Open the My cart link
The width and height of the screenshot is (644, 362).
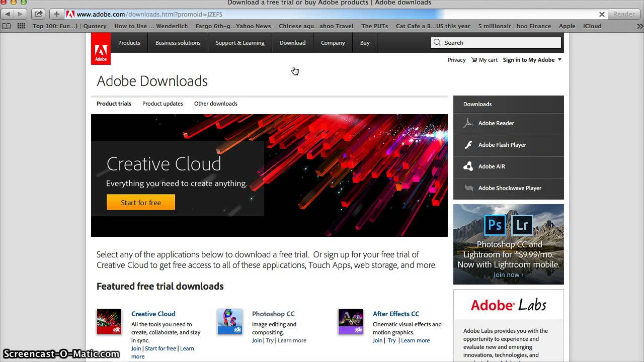click(488, 60)
